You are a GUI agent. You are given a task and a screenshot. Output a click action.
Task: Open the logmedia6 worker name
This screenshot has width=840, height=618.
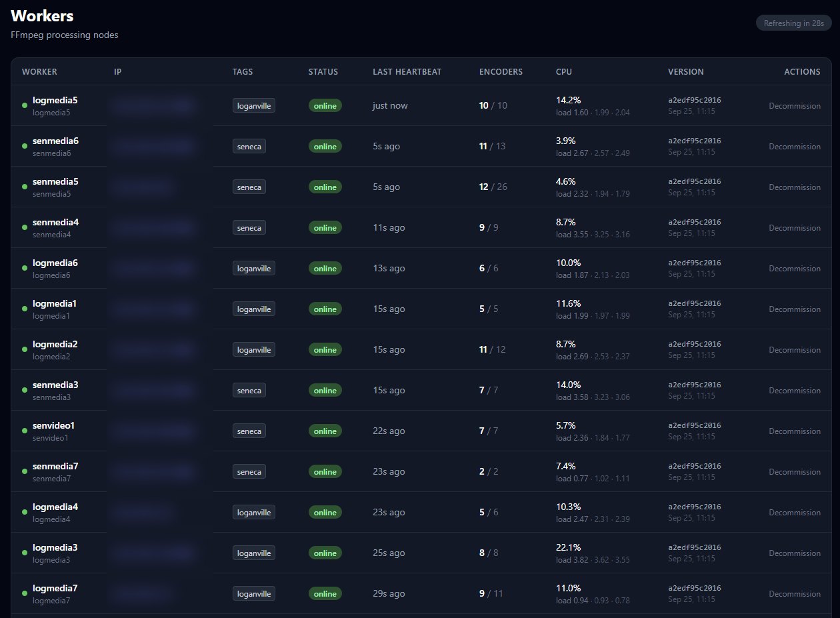[55, 263]
